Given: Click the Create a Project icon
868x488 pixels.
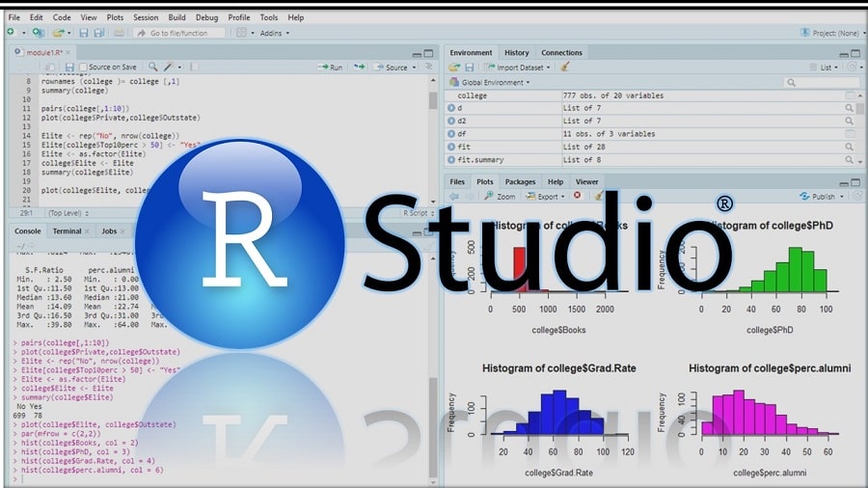Looking at the screenshot, I should coord(39,33).
